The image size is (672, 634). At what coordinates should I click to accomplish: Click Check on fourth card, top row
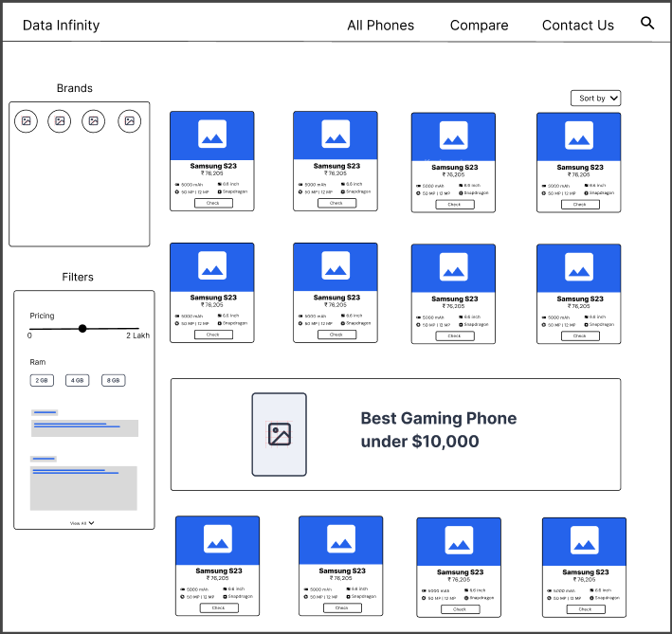click(x=580, y=205)
